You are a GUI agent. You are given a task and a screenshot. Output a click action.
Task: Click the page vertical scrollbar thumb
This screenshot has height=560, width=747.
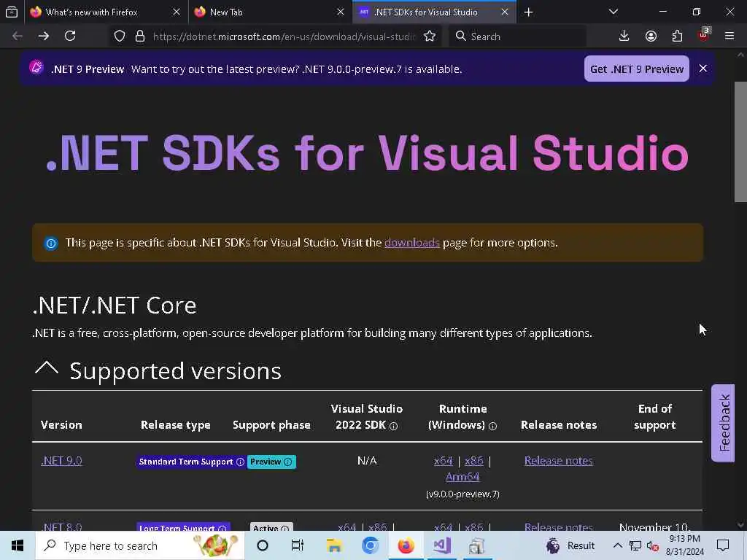[x=740, y=142]
